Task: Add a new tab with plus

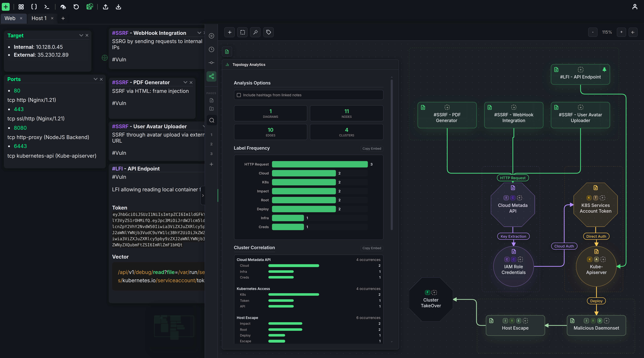Action: [x=63, y=18]
